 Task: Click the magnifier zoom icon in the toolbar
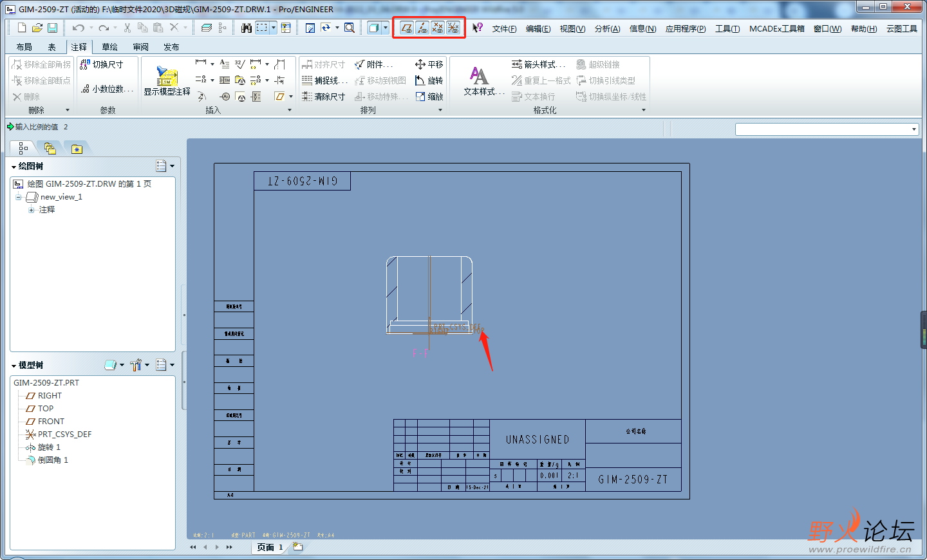(x=350, y=28)
